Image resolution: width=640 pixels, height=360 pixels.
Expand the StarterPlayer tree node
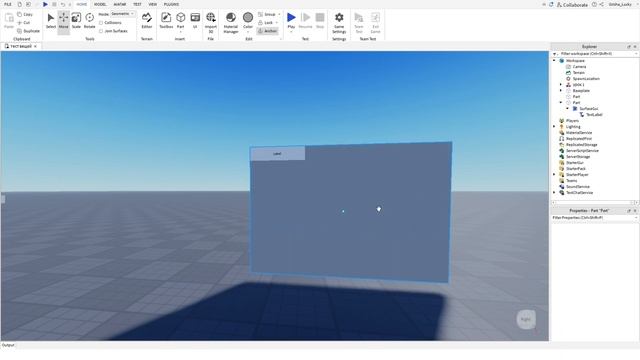pyautogui.click(x=554, y=175)
